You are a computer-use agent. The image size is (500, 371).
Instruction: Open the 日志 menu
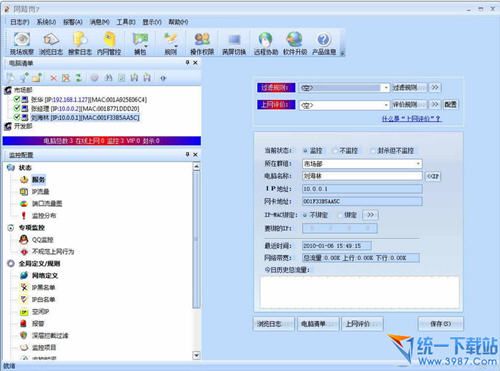(20, 22)
